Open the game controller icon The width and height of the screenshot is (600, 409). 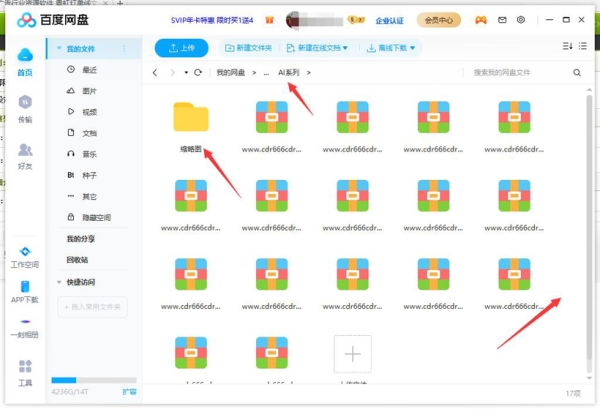(481, 20)
